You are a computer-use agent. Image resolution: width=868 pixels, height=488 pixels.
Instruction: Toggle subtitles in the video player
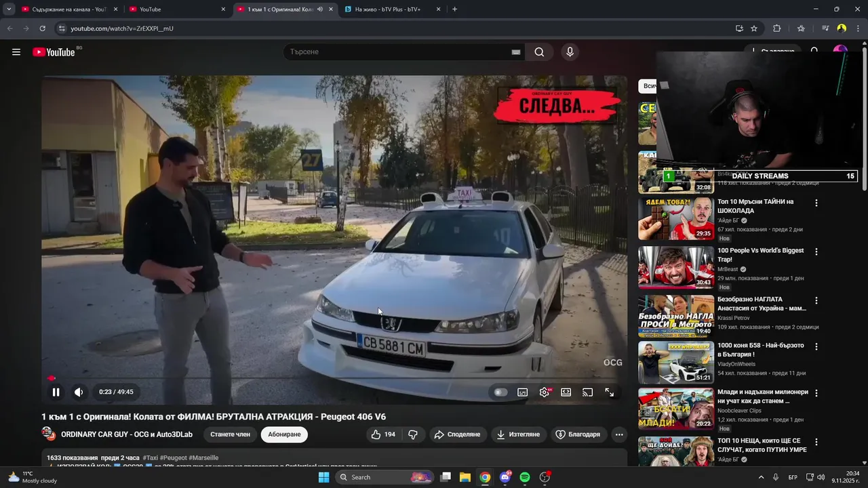click(523, 392)
